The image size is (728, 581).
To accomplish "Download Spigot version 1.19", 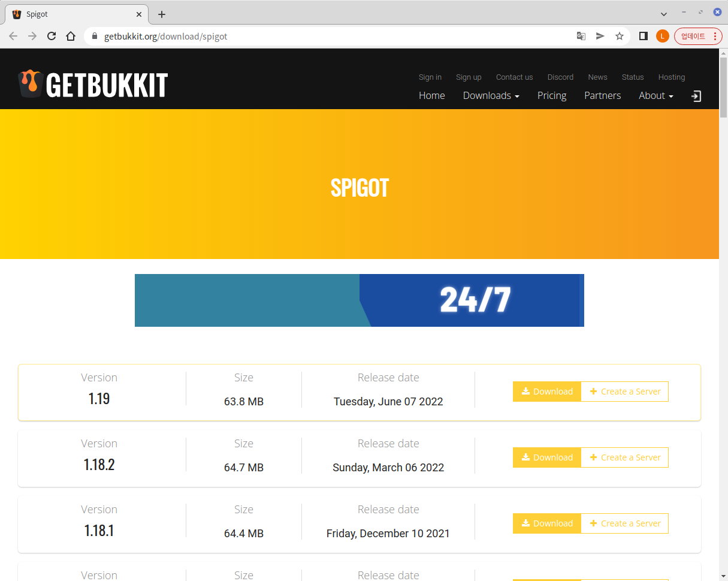I will coord(547,392).
